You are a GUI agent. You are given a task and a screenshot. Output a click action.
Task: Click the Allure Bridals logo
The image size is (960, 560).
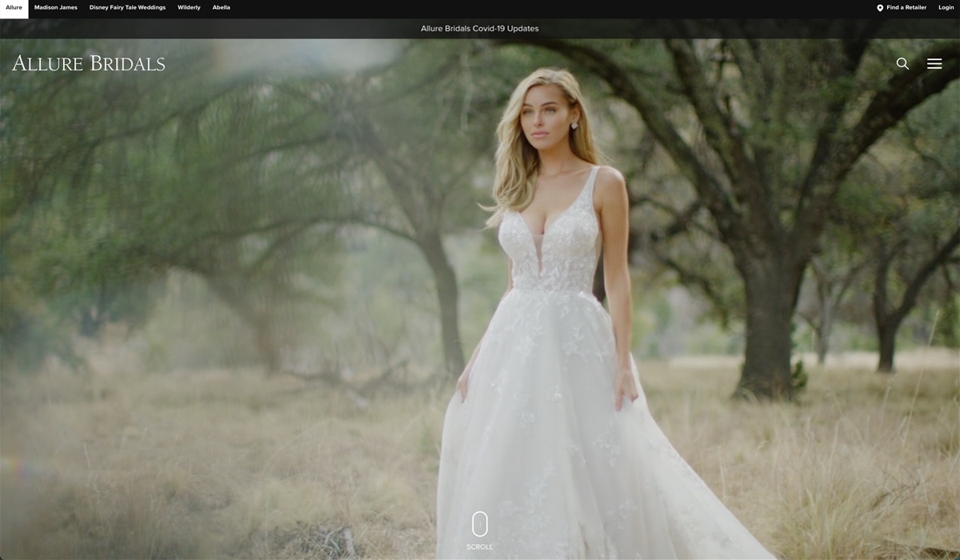[89, 63]
